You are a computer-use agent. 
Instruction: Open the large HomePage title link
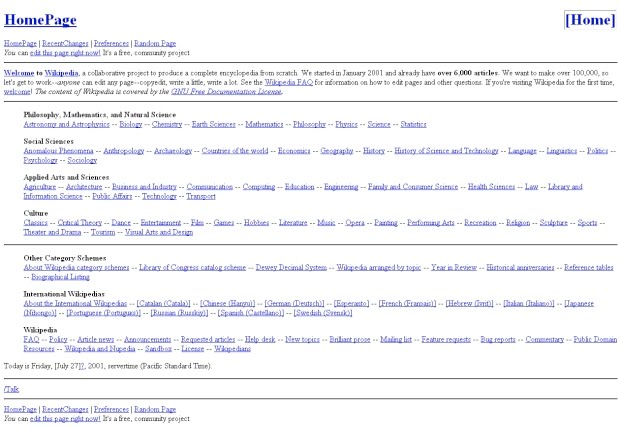click(x=40, y=20)
